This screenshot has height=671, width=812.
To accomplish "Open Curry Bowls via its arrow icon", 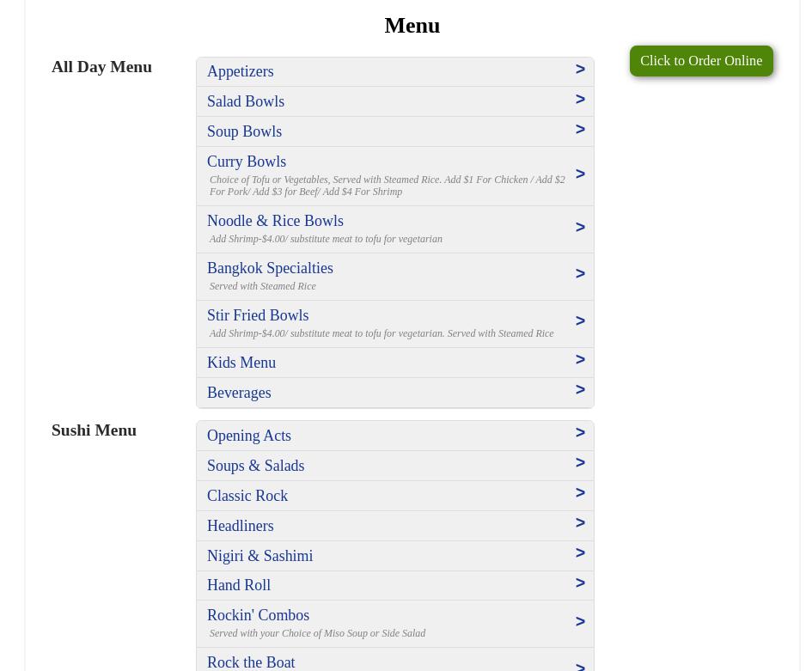I will (580, 174).
